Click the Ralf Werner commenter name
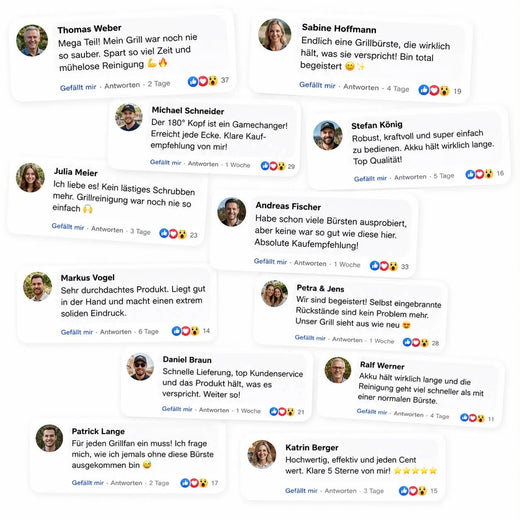520x520 pixels. click(x=382, y=366)
